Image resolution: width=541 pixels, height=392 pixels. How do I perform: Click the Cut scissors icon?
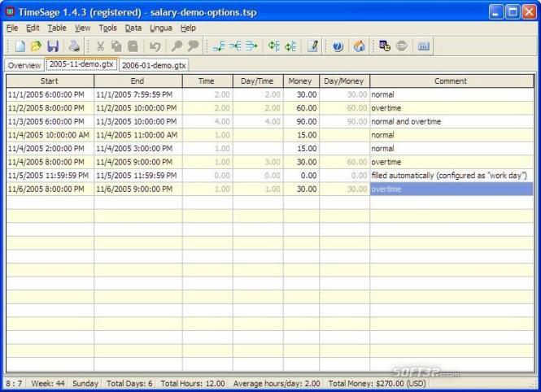click(100, 47)
